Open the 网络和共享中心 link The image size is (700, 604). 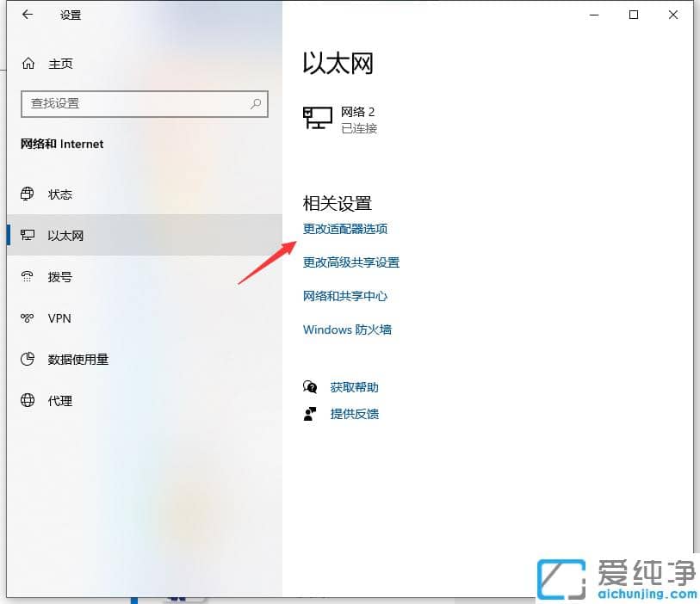pos(344,296)
